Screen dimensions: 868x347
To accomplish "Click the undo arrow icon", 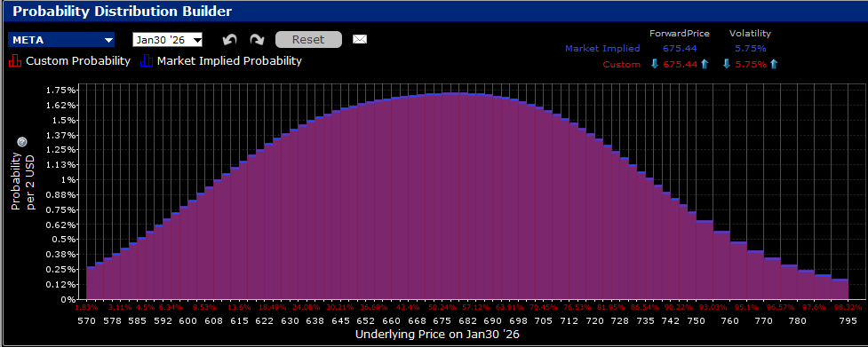I will click(230, 40).
